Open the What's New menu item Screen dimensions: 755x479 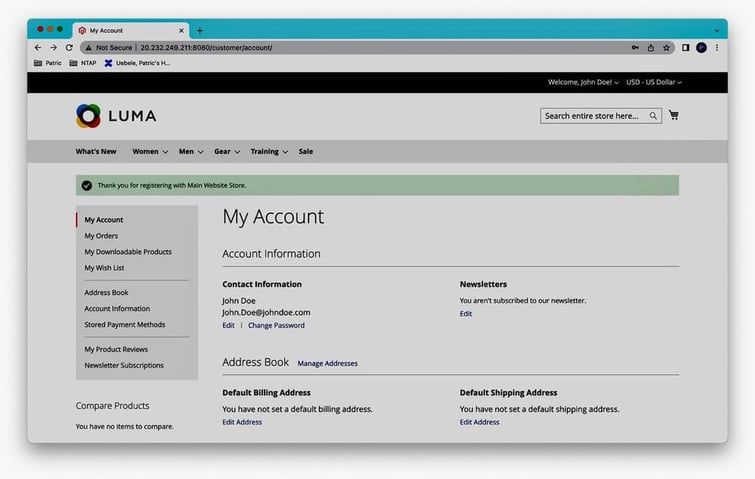[x=96, y=152]
